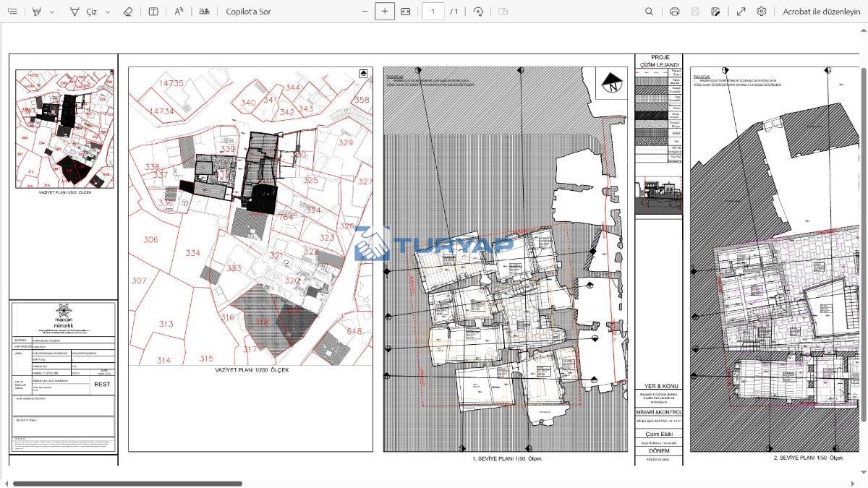Click Copilot'a Sor button
The width and height of the screenshot is (868, 488).
pyautogui.click(x=248, y=12)
